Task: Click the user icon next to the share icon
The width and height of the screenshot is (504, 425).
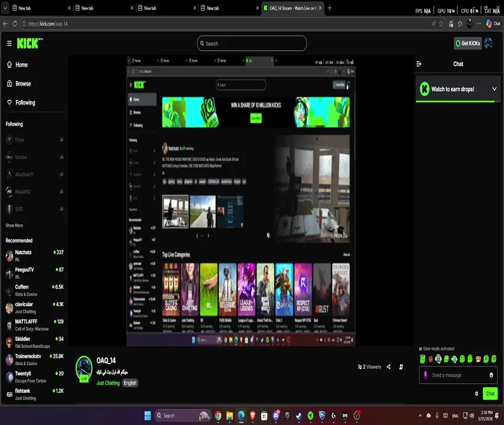Action: click(x=401, y=367)
